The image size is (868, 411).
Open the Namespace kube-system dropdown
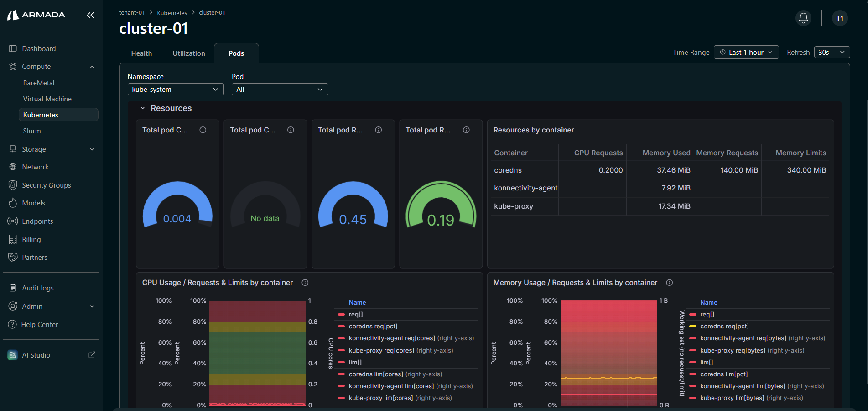(x=176, y=90)
